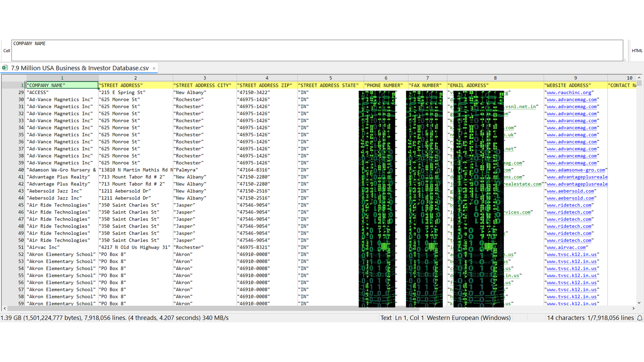Click "Ln 1, Col 1" position in status bar

click(409, 318)
